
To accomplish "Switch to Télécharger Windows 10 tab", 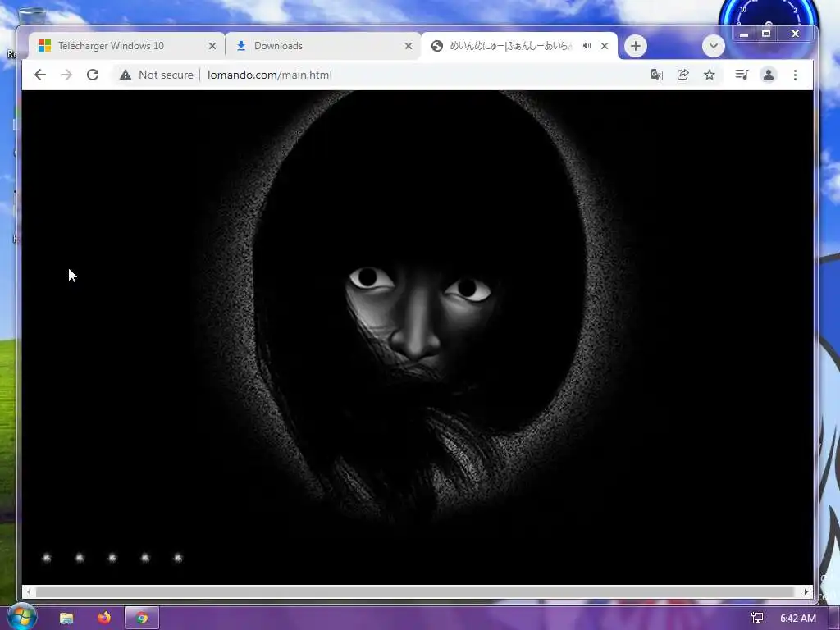I will pos(127,46).
